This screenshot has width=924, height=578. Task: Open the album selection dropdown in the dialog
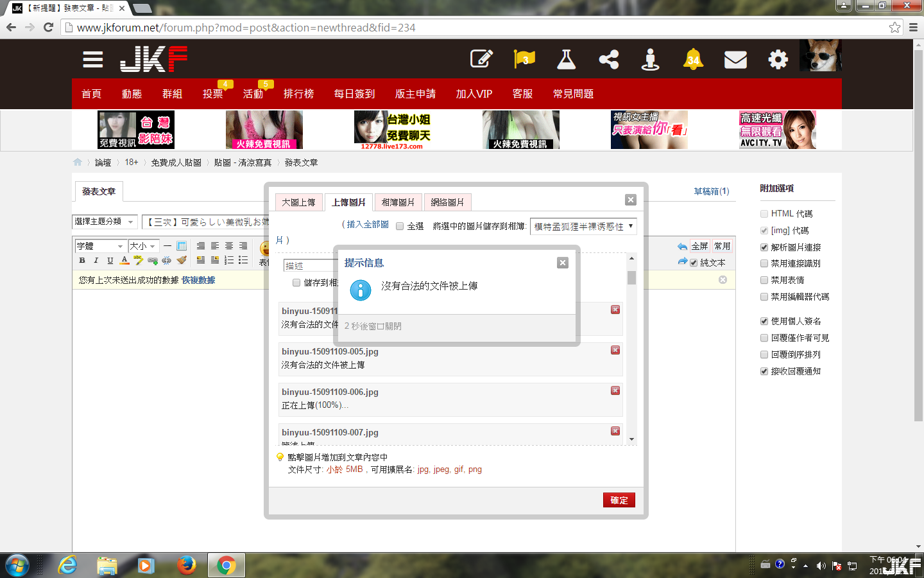pyautogui.click(x=583, y=226)
